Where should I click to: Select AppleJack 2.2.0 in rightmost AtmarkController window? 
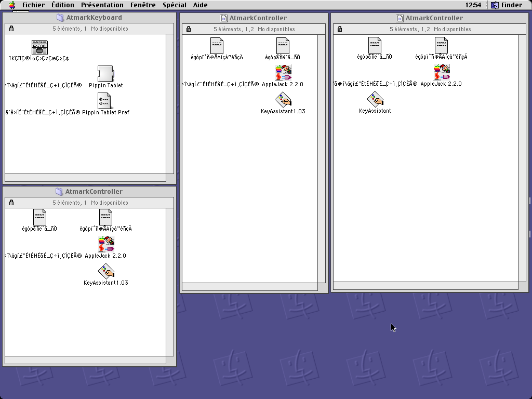pos(442,72)
